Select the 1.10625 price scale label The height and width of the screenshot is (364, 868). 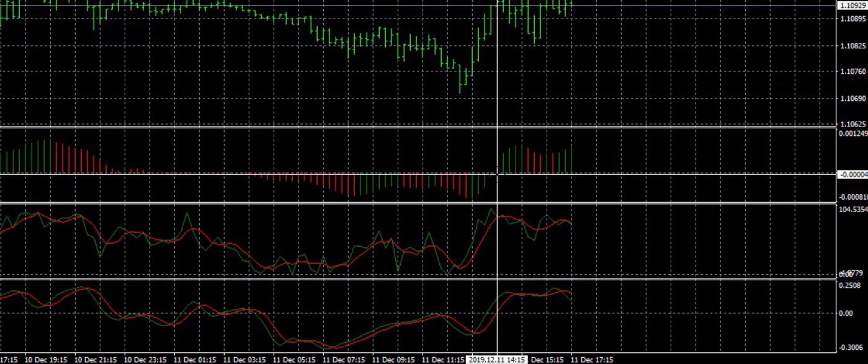click(851, 124)
